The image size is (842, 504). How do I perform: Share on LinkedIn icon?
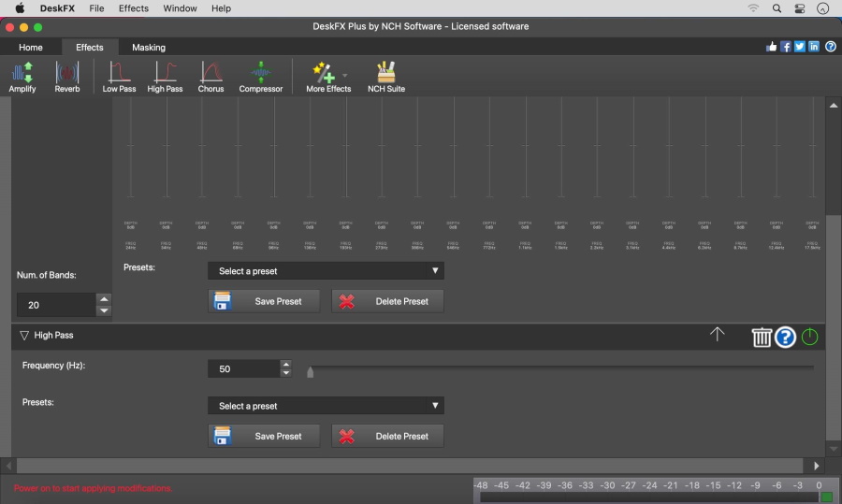point(814,47)
